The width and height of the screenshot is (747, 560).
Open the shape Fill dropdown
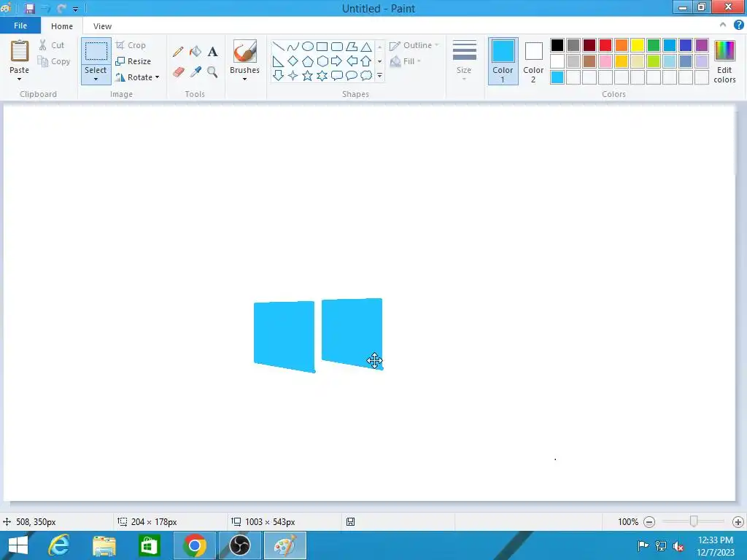(406, 61)
